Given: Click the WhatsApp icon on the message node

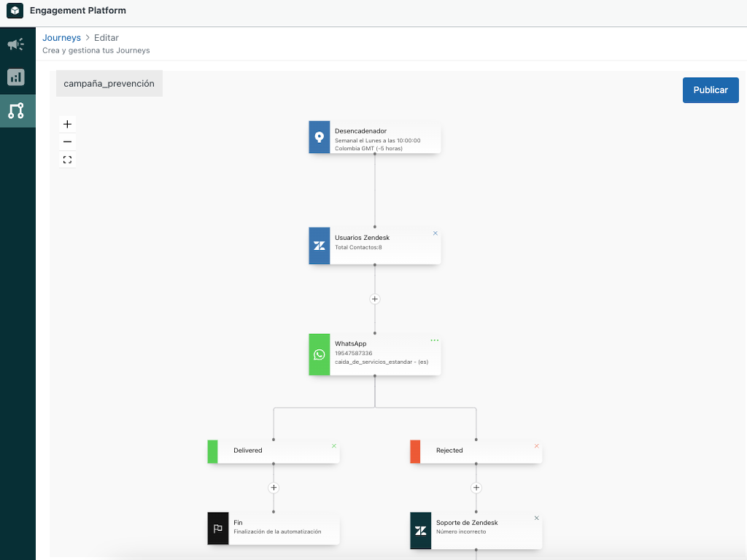Looking at the screenshot, I should (x=319, y=354).
